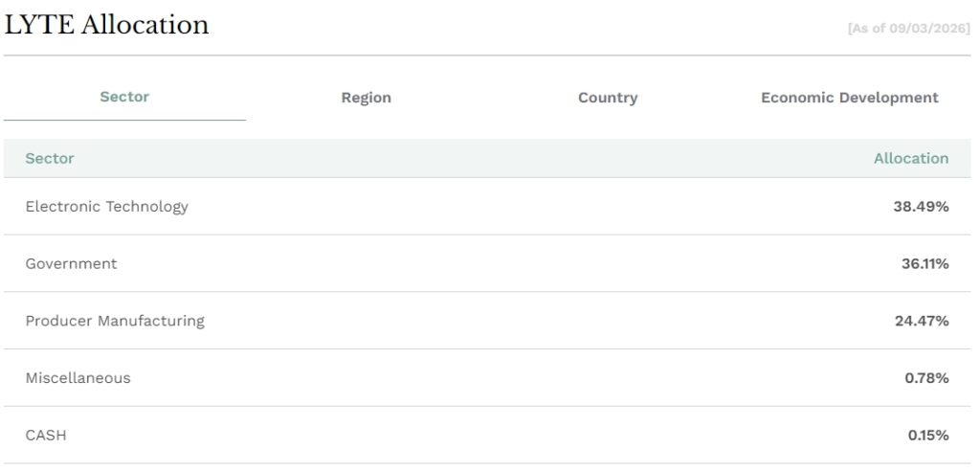
Task: Click the 0.78% allocation value
Action: 926,378
